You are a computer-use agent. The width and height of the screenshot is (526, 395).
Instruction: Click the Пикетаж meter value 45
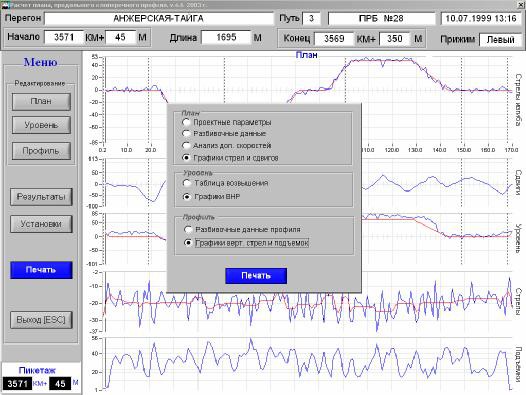pyautogui.click(x=60, y=384)
